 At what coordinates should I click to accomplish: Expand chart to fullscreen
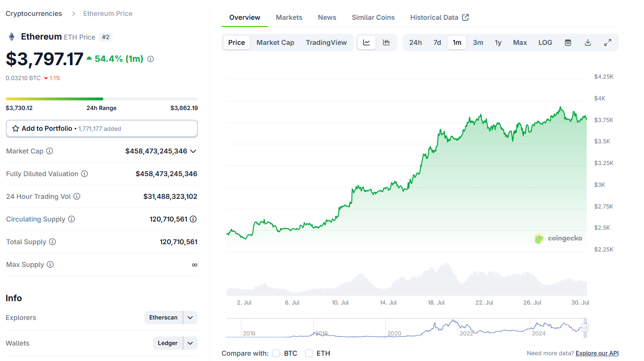pyautogui.click(x=608, y=42)
